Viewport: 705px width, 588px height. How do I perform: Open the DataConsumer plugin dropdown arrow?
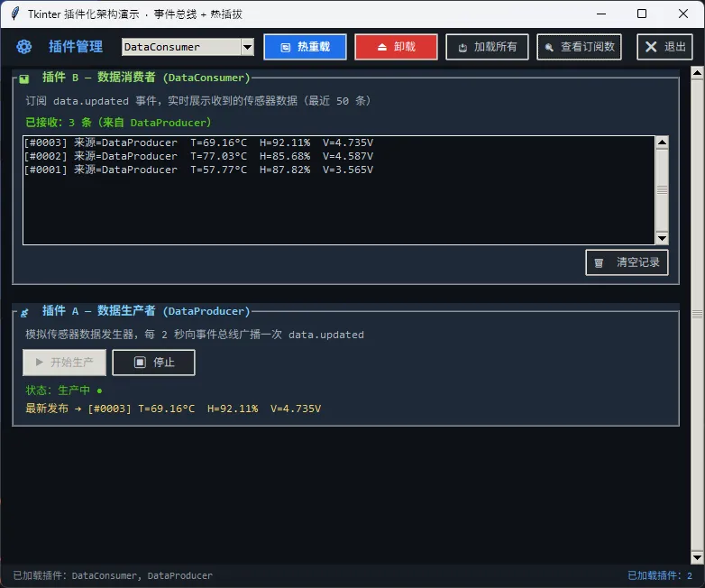(x=247, y=47)
